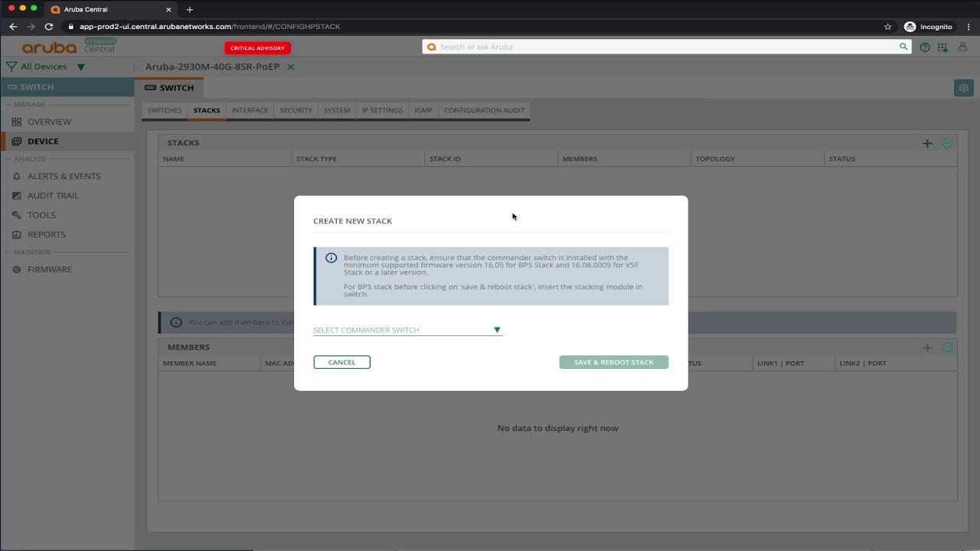Click the All Devices filter funnel icon
This screenshot has height=551, width=980.
tap(11, 67)
